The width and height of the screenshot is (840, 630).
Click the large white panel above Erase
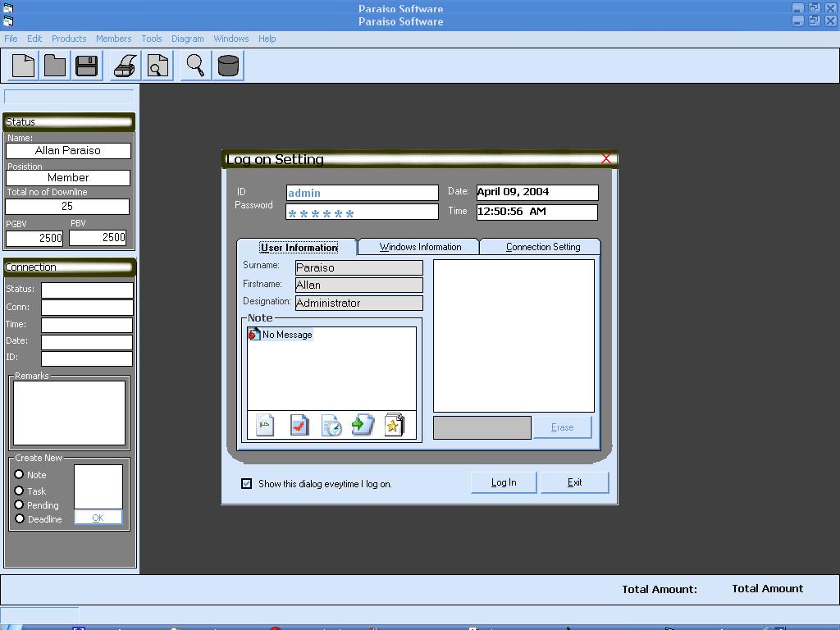point(514,336)
